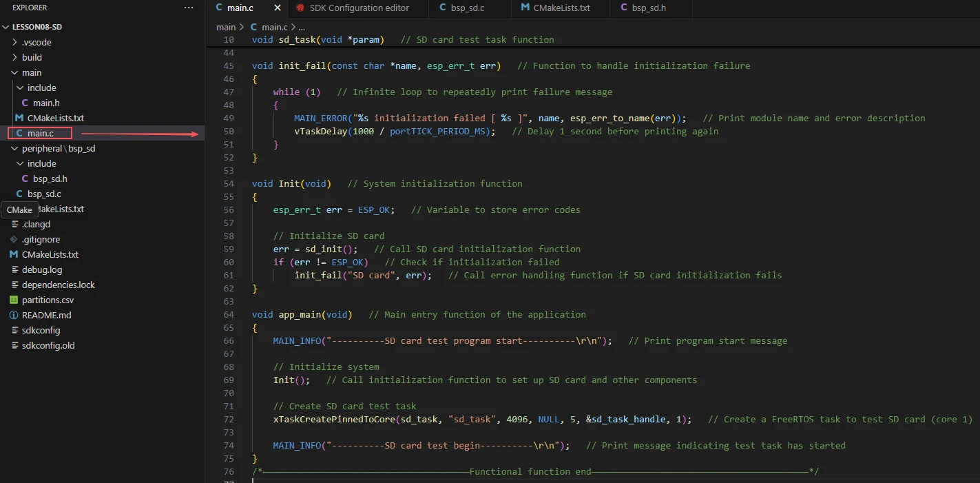This screenshot has width=980, height=483.
Task: Click the dependencies.lock file icon
Action: point(14,285)
